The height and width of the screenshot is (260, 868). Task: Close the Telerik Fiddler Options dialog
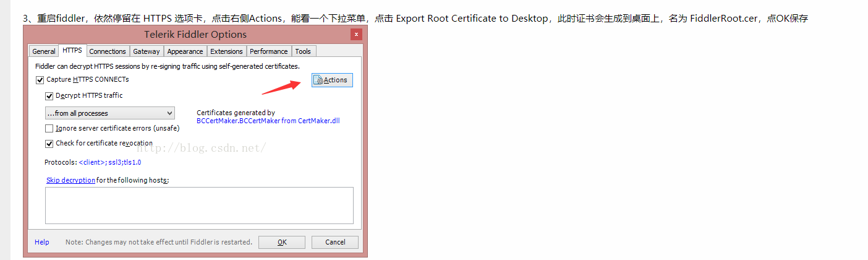pos(356,35)
